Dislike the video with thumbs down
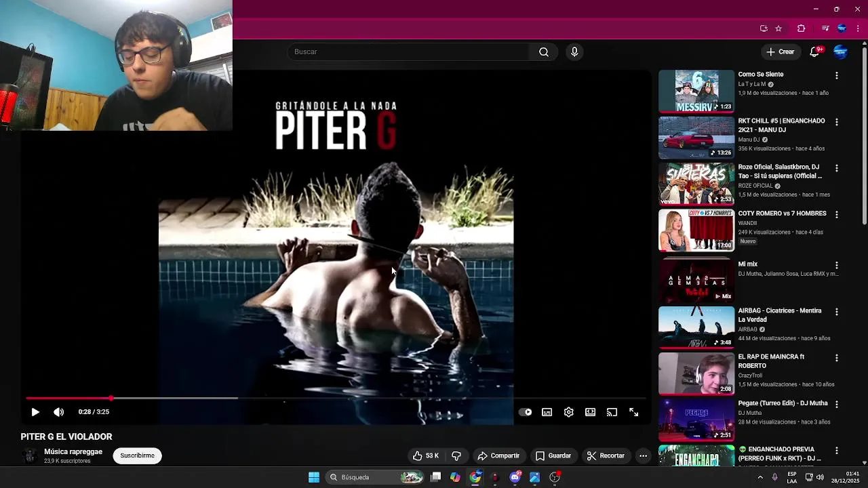Screen dimensions: 868x488 pyautogui.click(x=456, y=456)
